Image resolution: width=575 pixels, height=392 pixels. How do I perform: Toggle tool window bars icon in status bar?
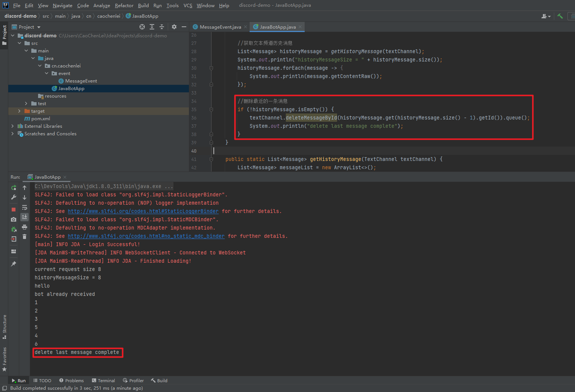[x=5, y=388]
